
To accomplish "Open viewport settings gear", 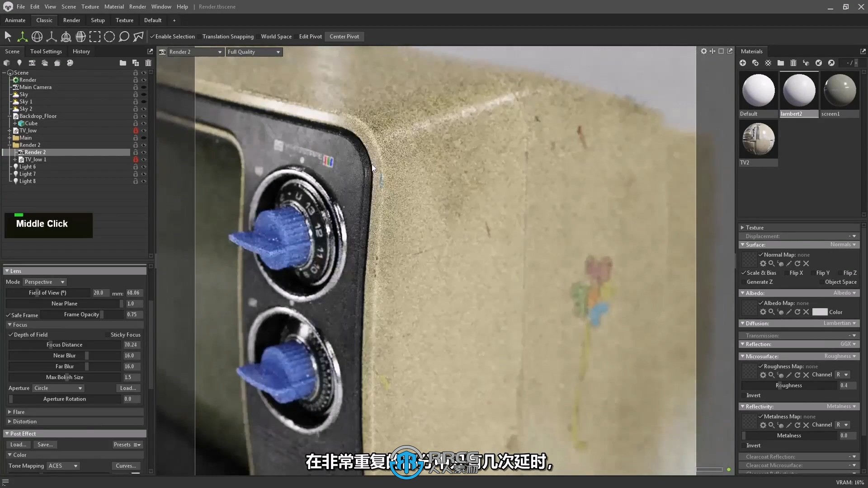I will [704, 52].
